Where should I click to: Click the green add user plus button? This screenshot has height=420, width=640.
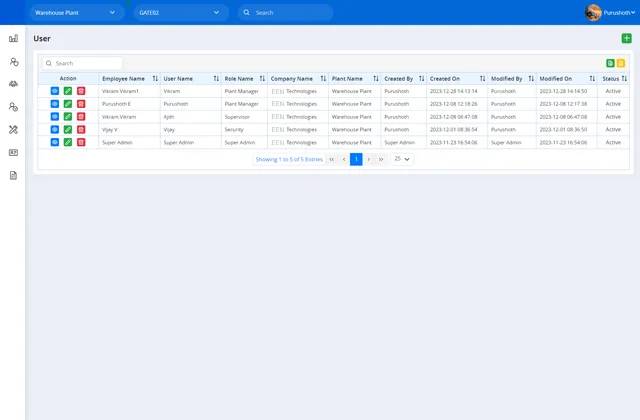[626, 38]
